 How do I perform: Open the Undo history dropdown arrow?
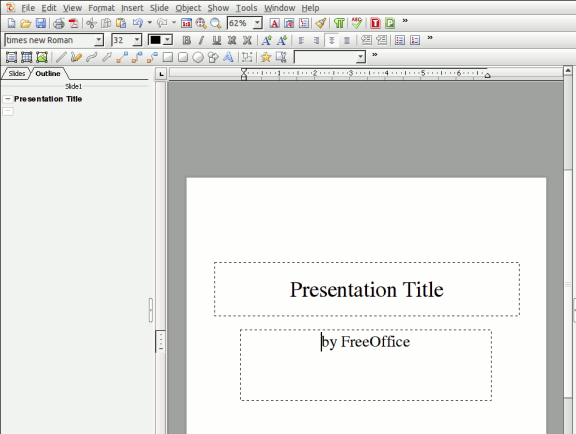[150, 23]
